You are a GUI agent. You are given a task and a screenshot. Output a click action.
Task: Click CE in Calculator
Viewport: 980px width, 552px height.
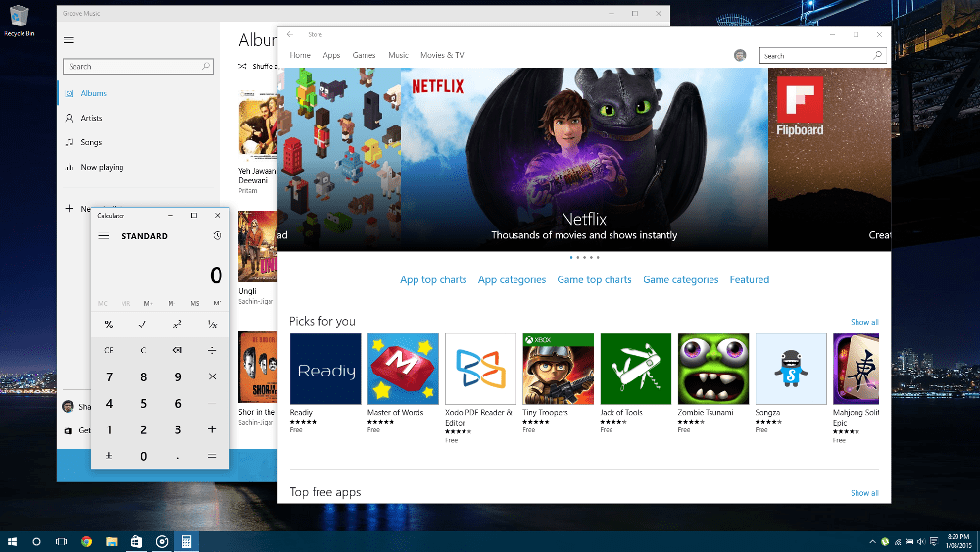click(109, 350)
